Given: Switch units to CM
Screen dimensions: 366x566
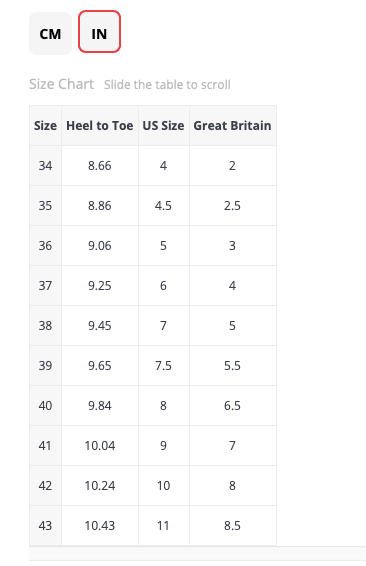Looking at the screenshot, I should coord(50,34).
